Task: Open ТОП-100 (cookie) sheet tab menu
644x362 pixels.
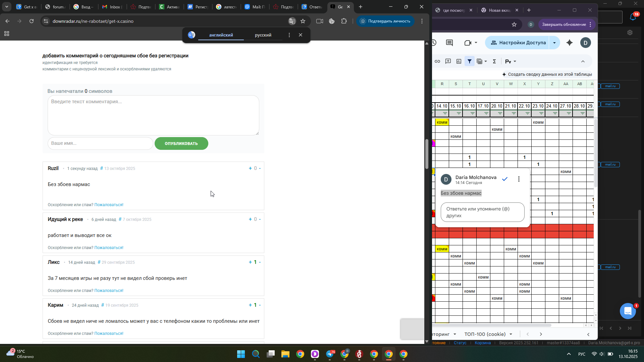Action: 511,334
